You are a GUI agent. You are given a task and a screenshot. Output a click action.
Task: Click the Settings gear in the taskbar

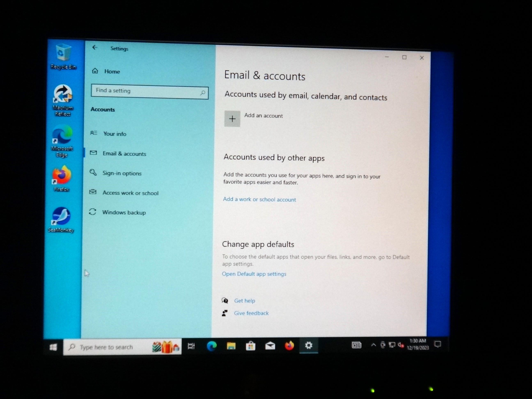click(x=309, y=345)
